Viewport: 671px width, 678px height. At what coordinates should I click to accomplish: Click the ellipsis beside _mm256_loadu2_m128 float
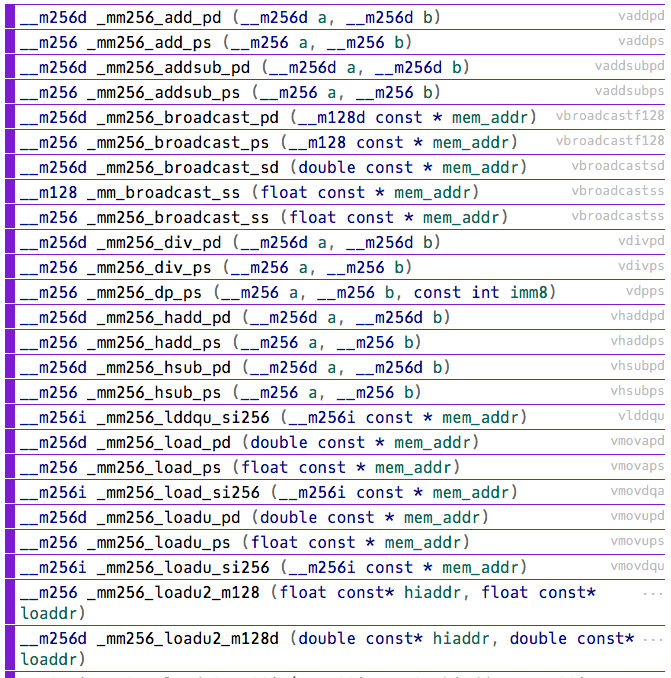click(x=653, y=595)
